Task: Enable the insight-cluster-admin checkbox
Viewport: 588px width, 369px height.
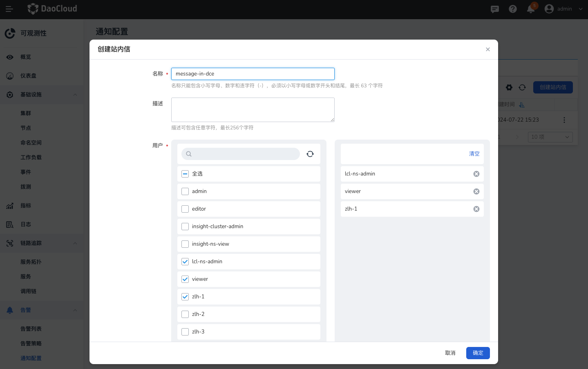Action: point(185,227)
